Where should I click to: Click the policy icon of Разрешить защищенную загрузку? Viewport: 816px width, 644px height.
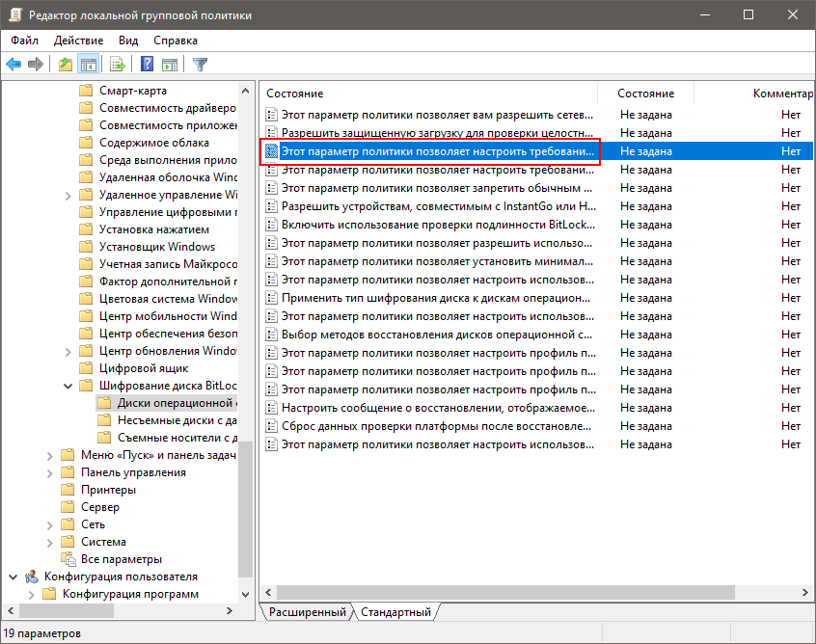click(271, 133)
